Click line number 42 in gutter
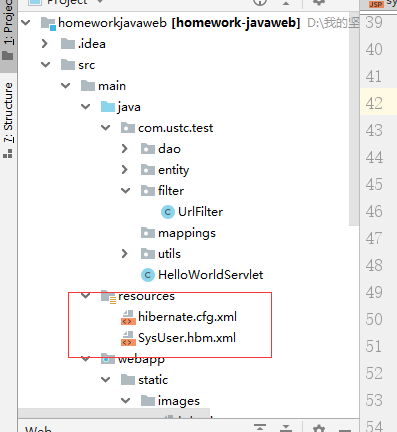 tap(374, 103)
